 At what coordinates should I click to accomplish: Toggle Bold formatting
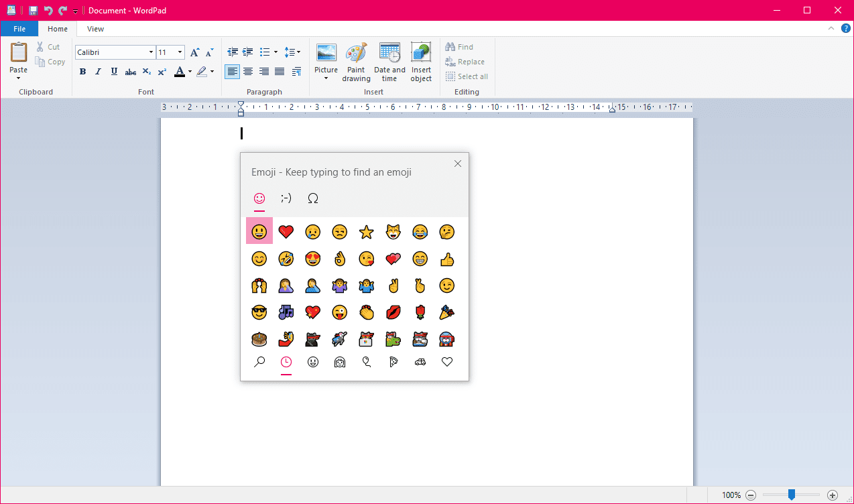[x=82, y=72]
